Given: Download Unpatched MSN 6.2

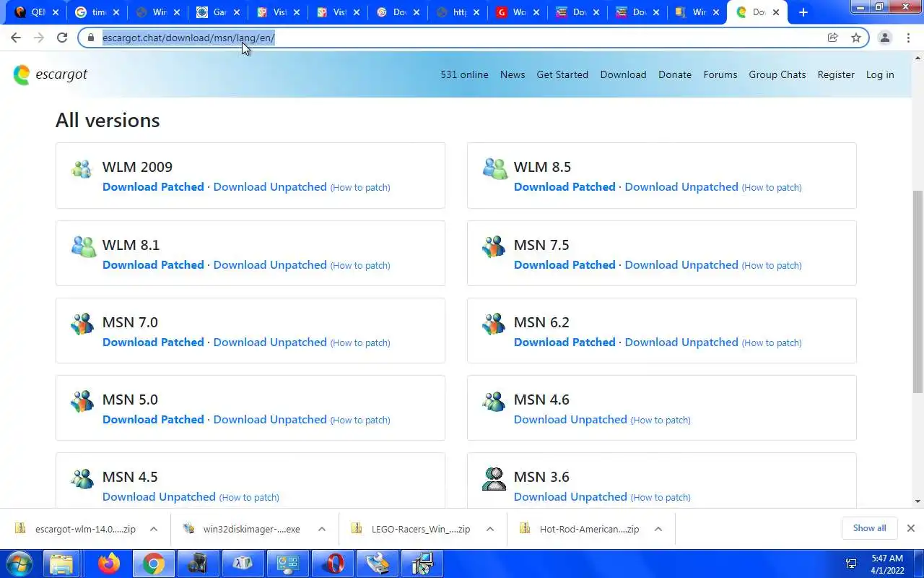Looking at the screenshot, I should [x=681, y=342].
